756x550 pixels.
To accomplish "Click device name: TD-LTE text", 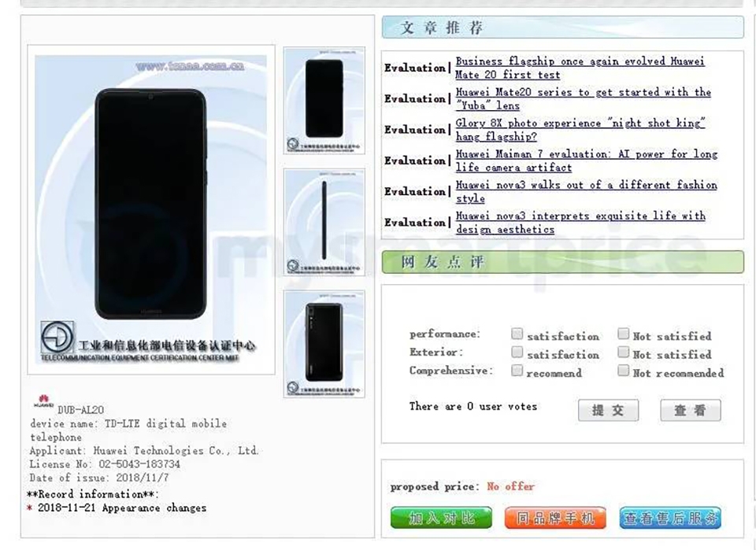I will (128, 430).
